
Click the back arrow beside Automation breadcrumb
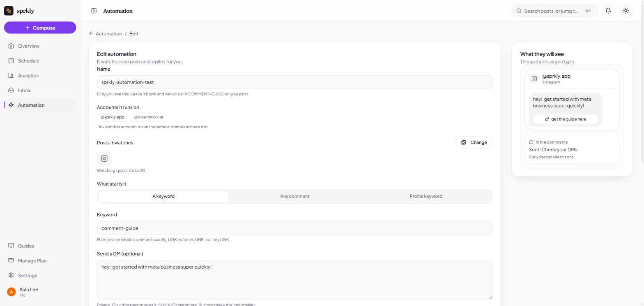click(x=91, y=33)
